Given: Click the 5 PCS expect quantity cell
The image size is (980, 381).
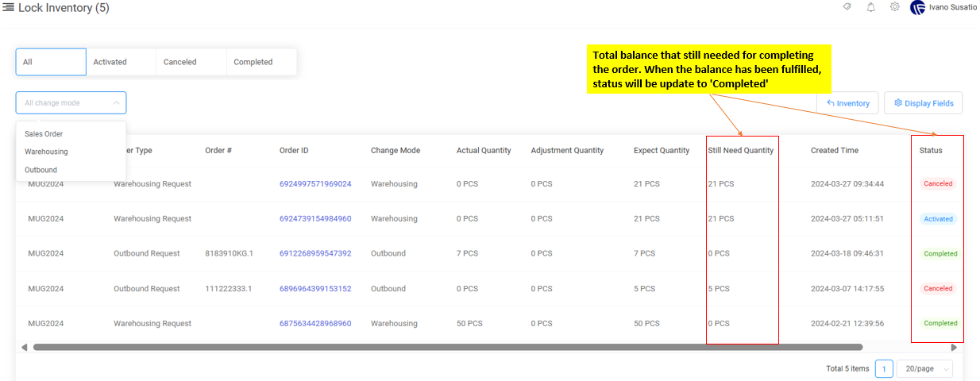Looking at the screenshot, I should pyautogui.click(x=645, y=288).
